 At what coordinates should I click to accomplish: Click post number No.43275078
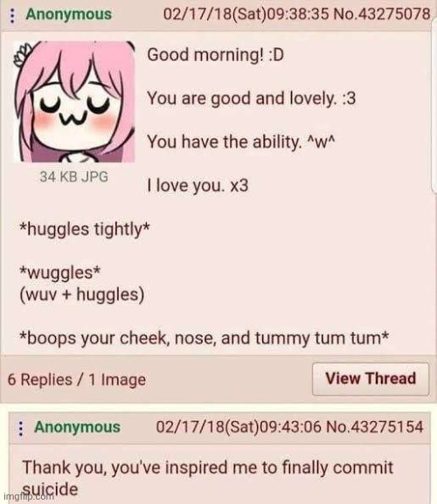coord(381,14)
